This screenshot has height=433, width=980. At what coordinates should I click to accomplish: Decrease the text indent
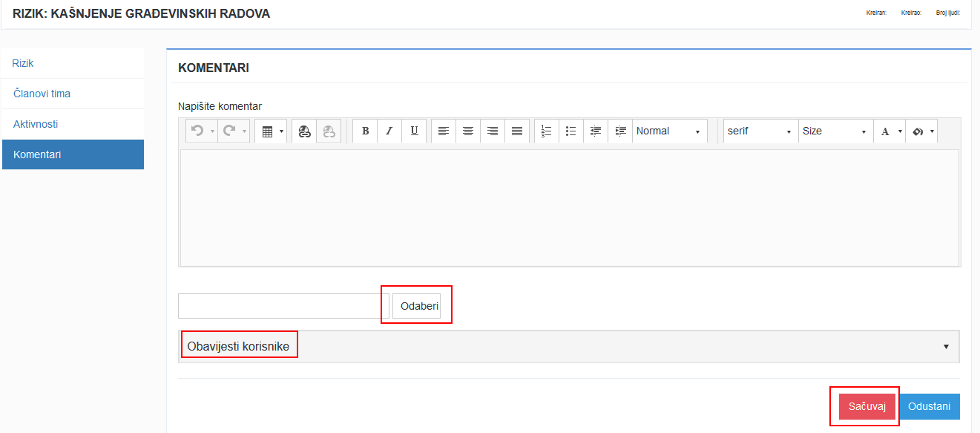(x=596, y=131)
